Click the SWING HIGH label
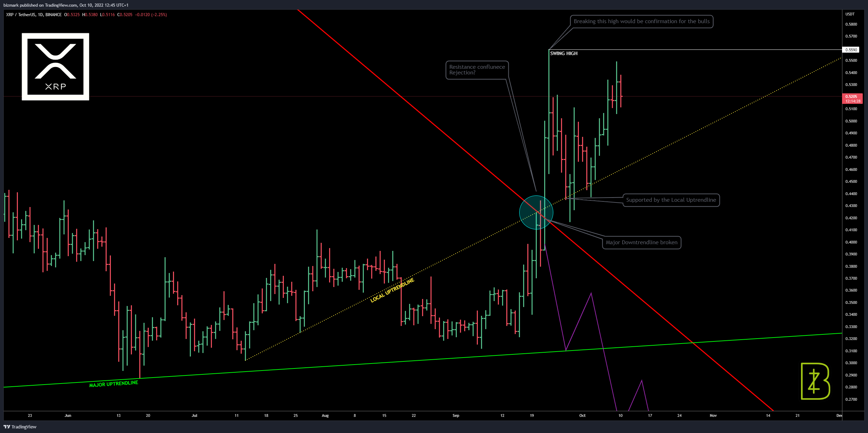868x433 pixels. [x=564, y=53]
